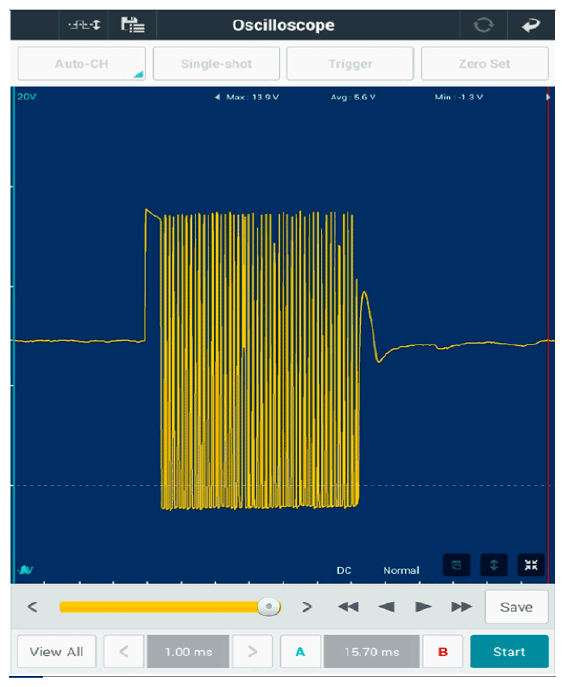565x687 pixels.
Task: Select cursor B
Action: pyautogui.click(x=443, y=652)
